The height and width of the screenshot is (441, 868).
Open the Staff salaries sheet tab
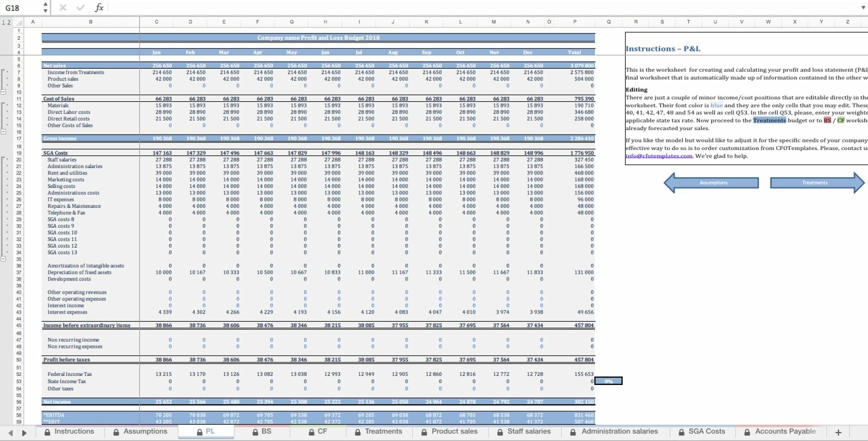[524, 432]
